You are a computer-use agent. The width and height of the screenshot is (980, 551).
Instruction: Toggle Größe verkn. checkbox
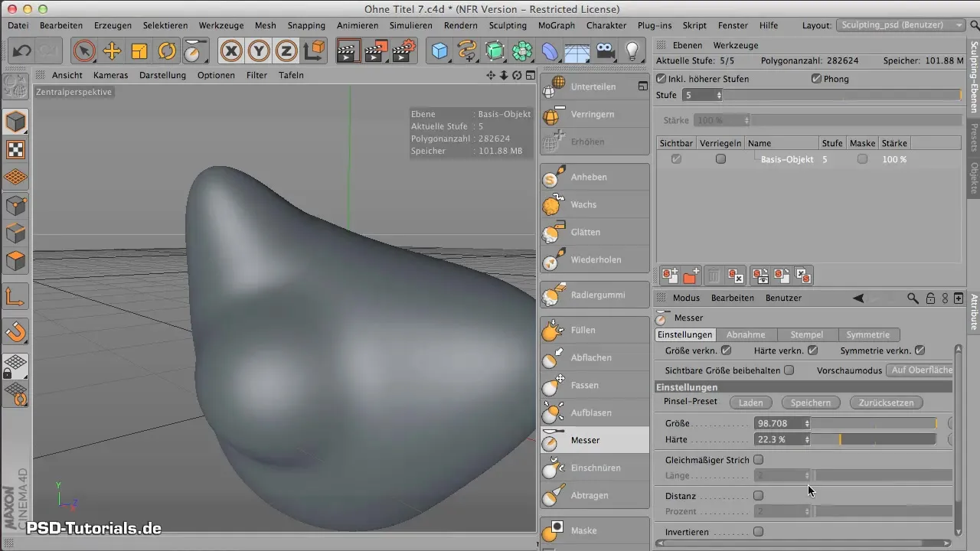click(x=727, y=351)
